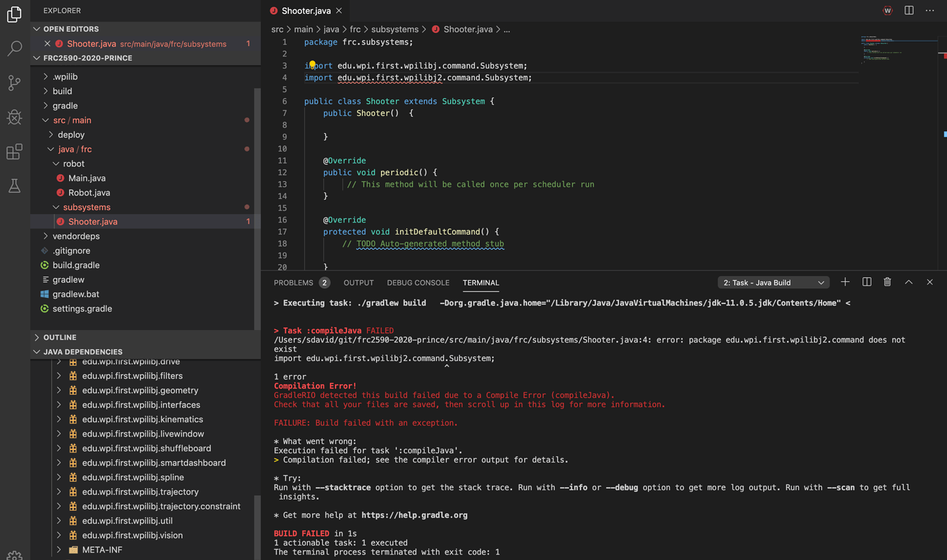Open the Search view in activity bar
The image size is (947, 560).
pos(14,48)
